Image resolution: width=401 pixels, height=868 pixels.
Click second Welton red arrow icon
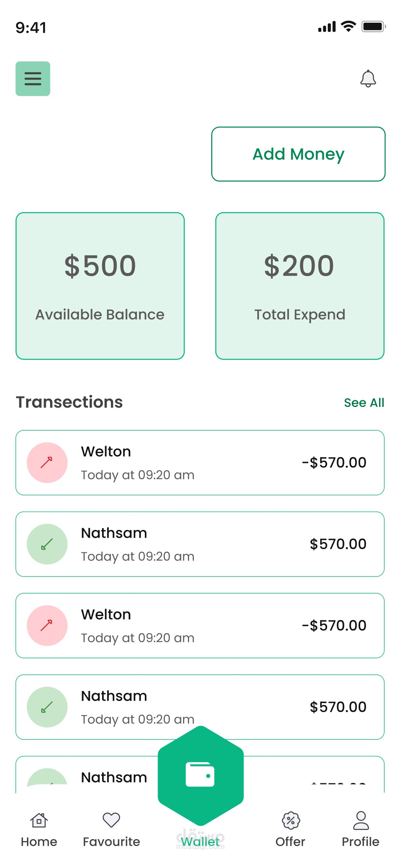[47, 625]
